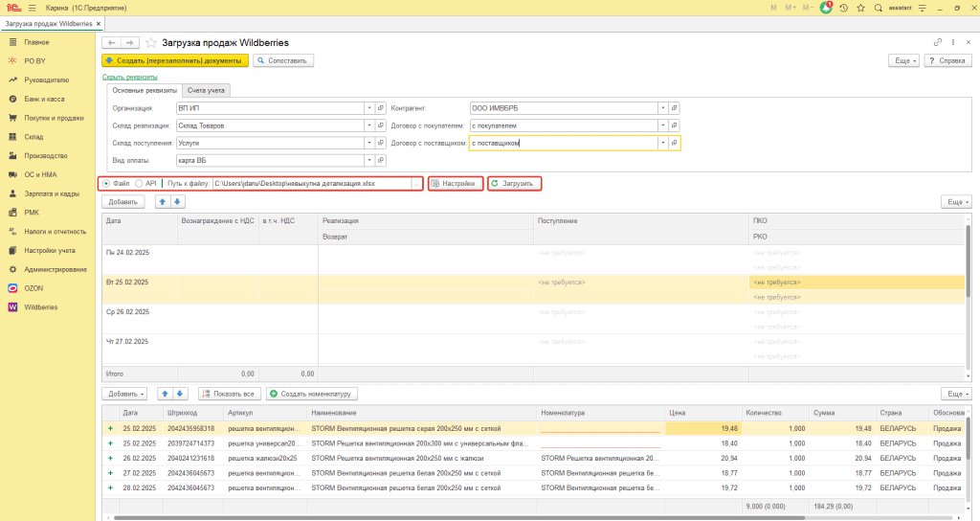The image size is (980, 521).
Task: Expand Вид оплаты dropdown arrow
Action: (x=369, y=161)
